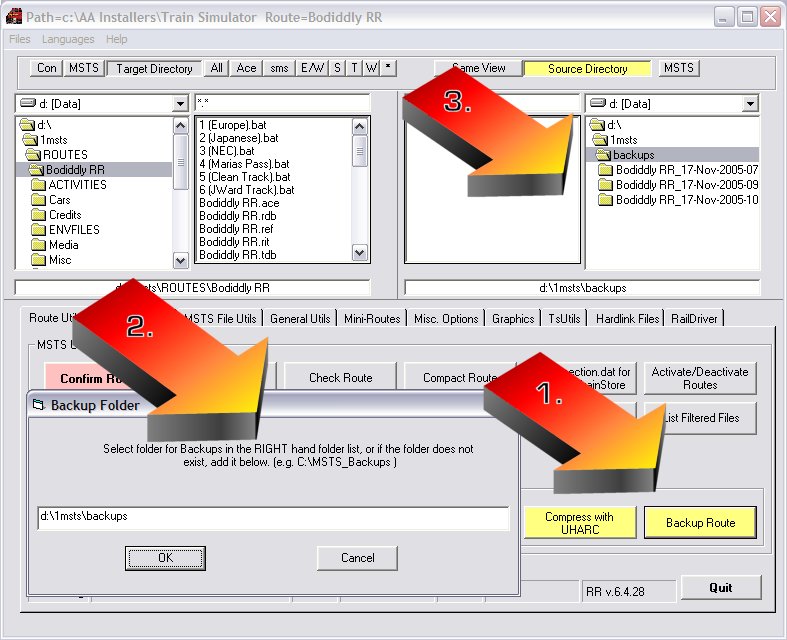This screenshot has height=640, width=787.
Task: Select 4 (Marias Pass).bat file
Action: [244, 164]
